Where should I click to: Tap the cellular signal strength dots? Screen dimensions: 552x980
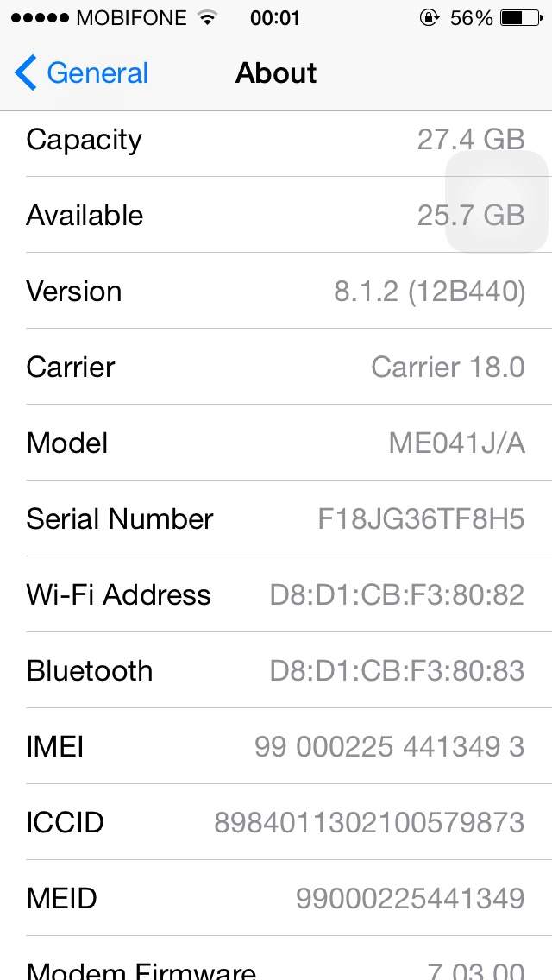pyautogui.click(x=40, y=18)
